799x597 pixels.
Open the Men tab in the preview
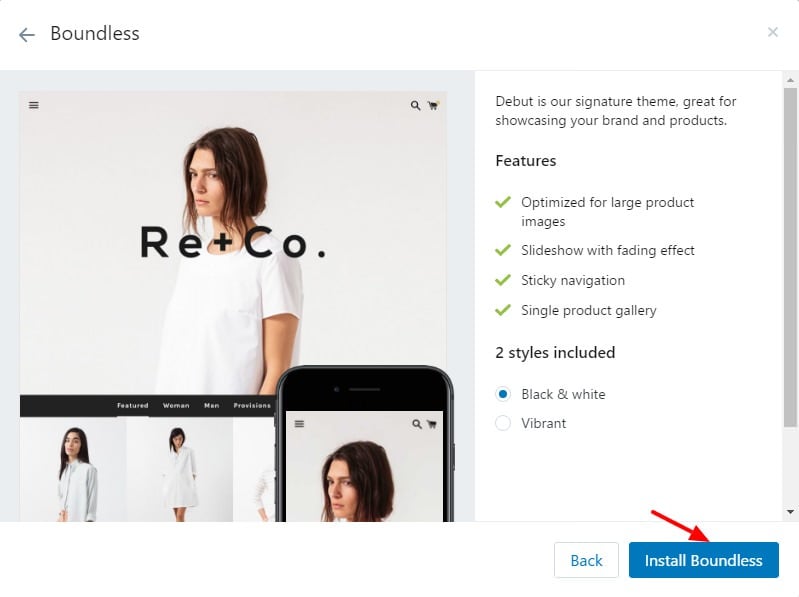pyautogui.click(x=211, y=405)
